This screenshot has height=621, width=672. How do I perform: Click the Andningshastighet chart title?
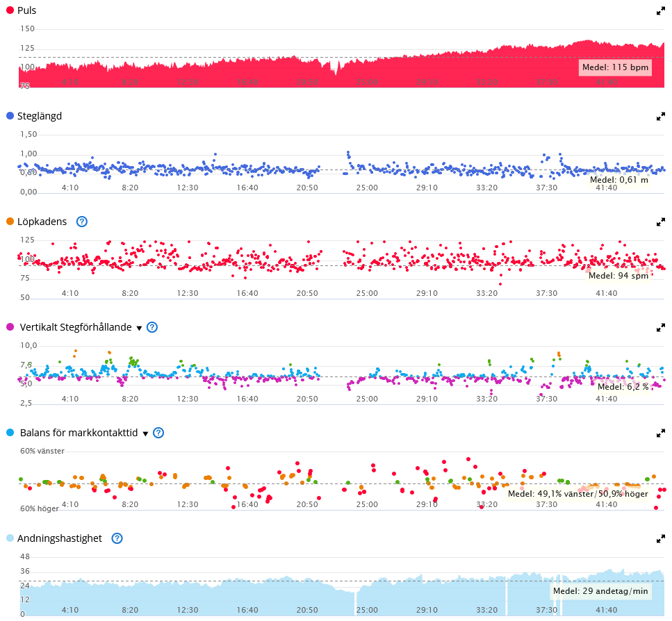[x=60, y=538]
